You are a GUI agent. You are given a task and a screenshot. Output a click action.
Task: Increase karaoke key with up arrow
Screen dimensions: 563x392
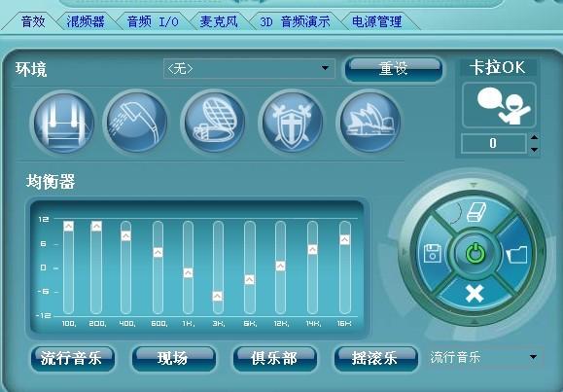click(534, 137)
